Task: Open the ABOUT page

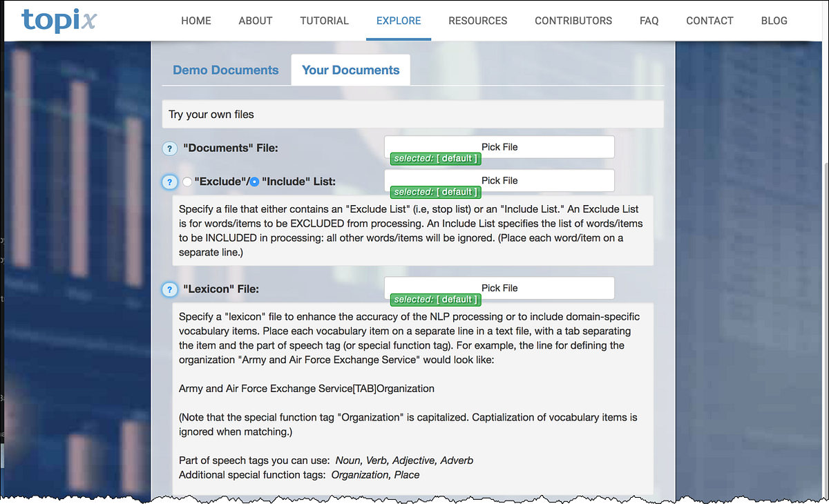Action: 255,21
